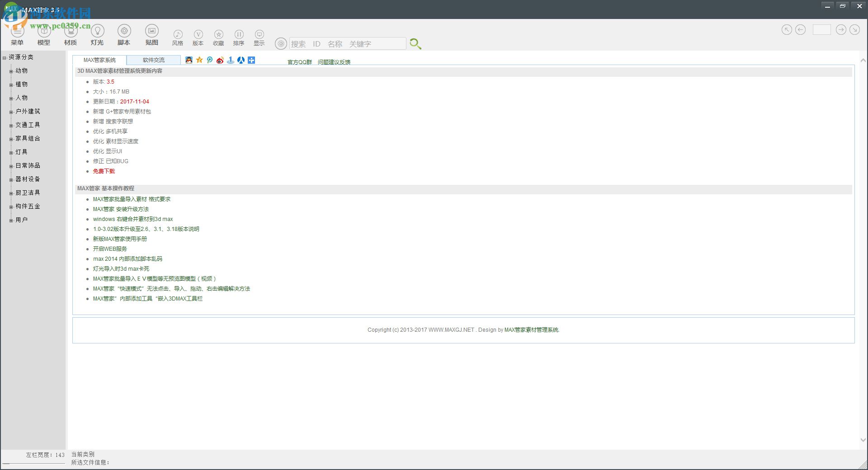This screenshot has height=470, width=868.
Task: Open the 版本 version filter icon
Action: click(x=198, y=34)
